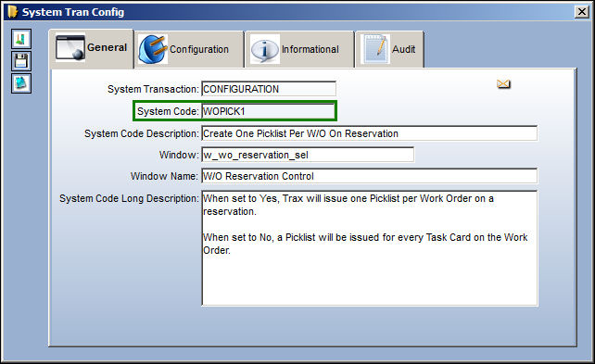Viewport: 595px width, 364px height.
Task: Click the System Transaction field
Action: (269, 89)
